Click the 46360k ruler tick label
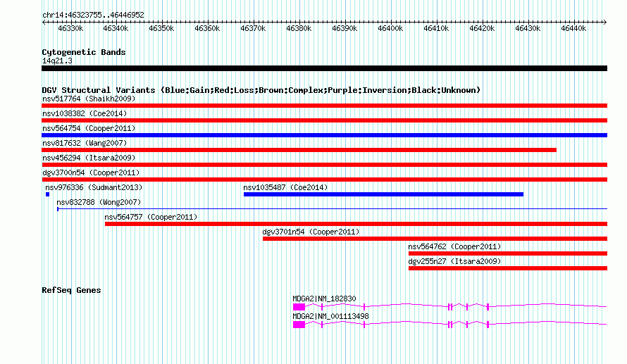The width and height of the screenshot is (627, 364). [x=207, y=28]
